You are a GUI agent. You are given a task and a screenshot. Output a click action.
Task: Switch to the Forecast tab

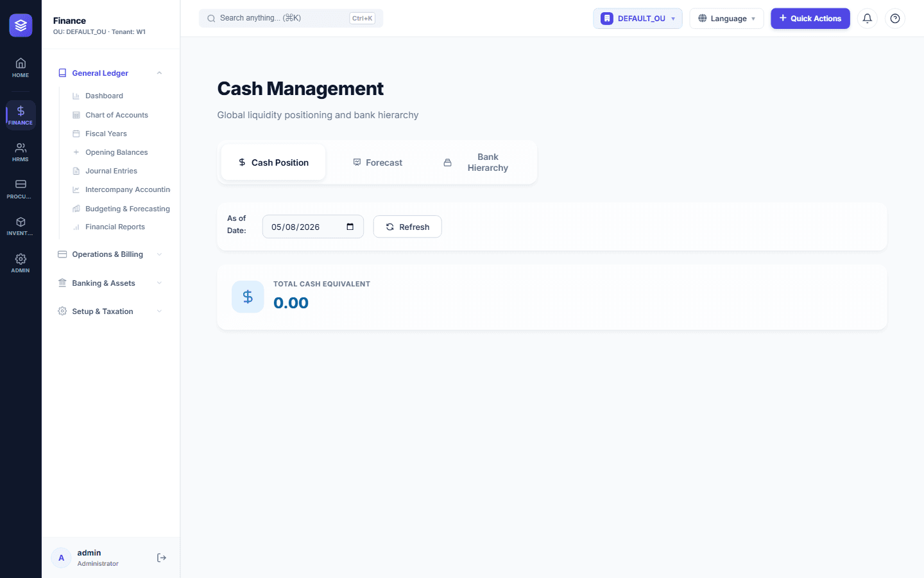pos(377,162)
